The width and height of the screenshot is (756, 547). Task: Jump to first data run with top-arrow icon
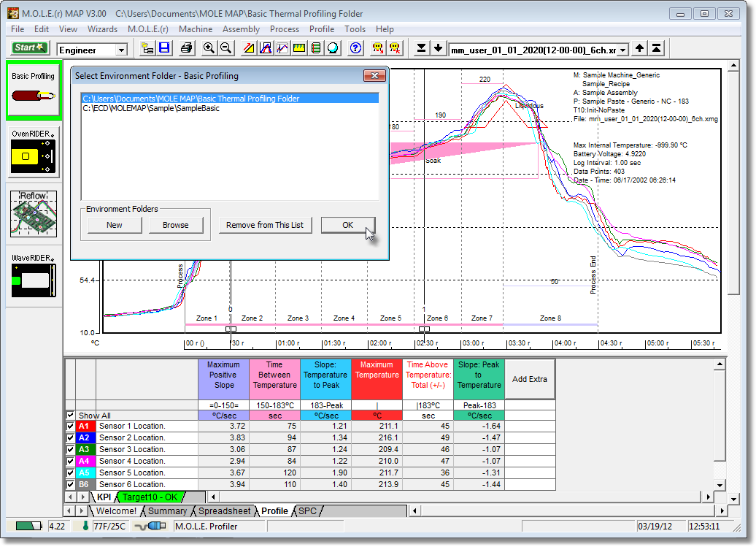(656, 48)
